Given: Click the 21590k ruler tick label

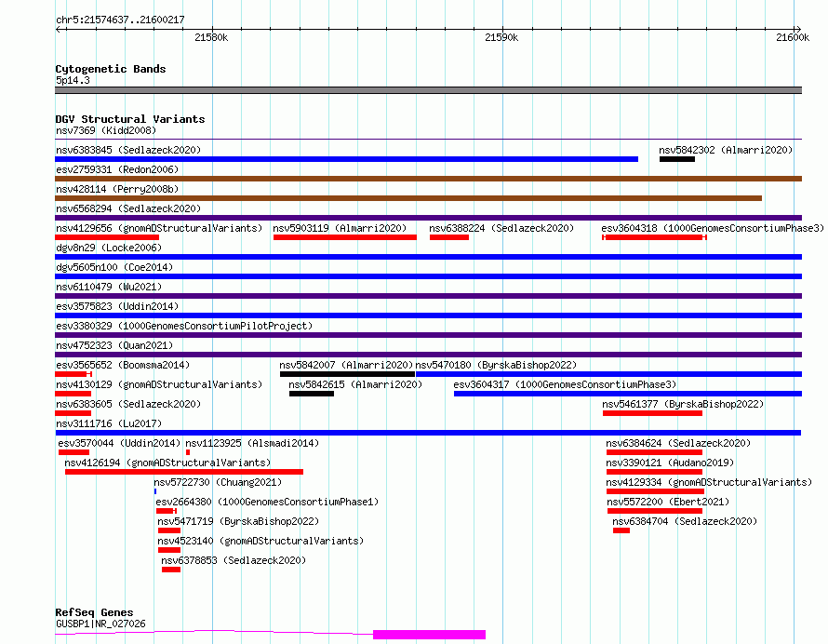Looking at the screenshot, I should click(x=501, y=37).
